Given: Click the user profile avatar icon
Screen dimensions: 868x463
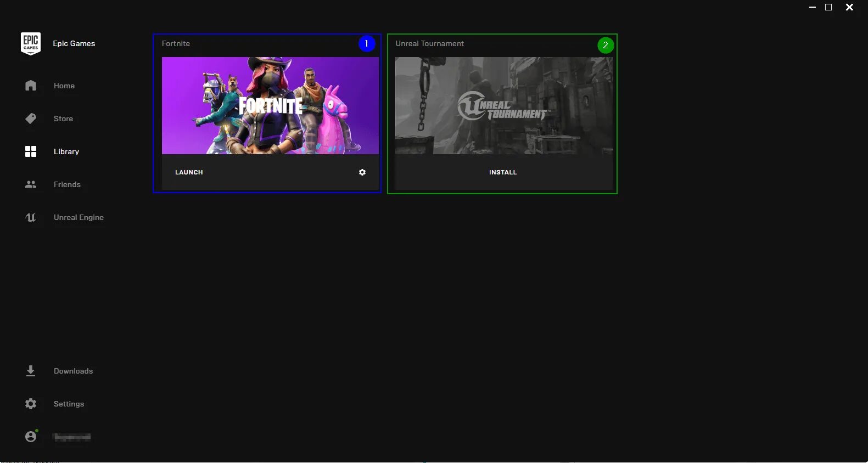Looking at the screenshot, I should coord(31,436).
